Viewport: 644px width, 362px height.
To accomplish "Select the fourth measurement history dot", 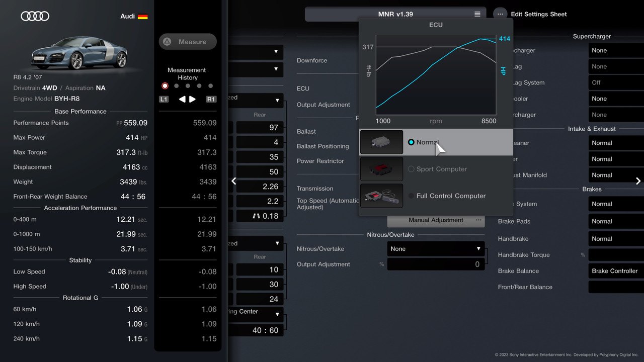I will pyautogui.click(x=199, y=86).
